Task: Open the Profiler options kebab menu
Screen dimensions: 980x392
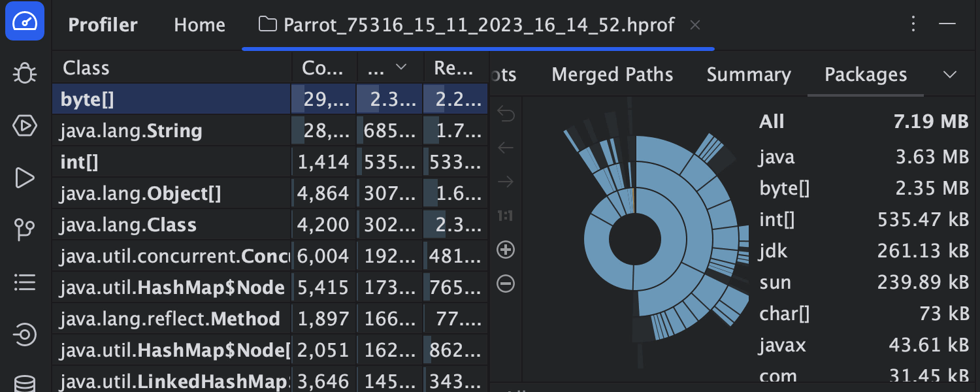Action: [914, 25]
